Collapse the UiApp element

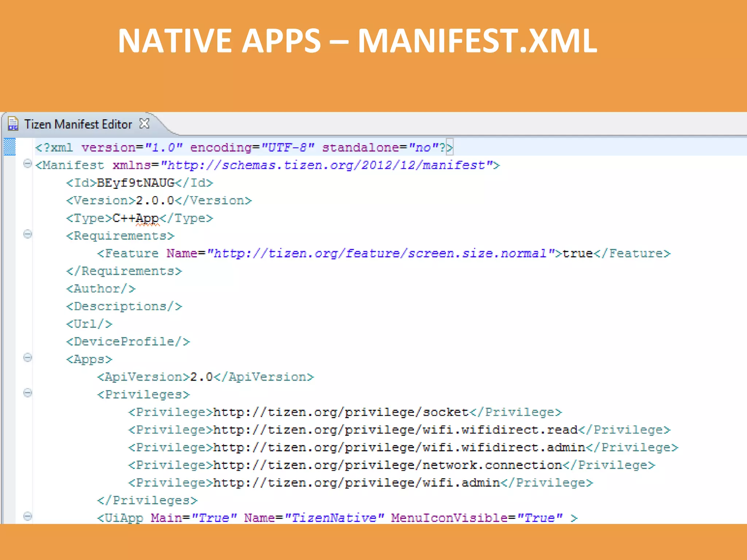[28, 516]
